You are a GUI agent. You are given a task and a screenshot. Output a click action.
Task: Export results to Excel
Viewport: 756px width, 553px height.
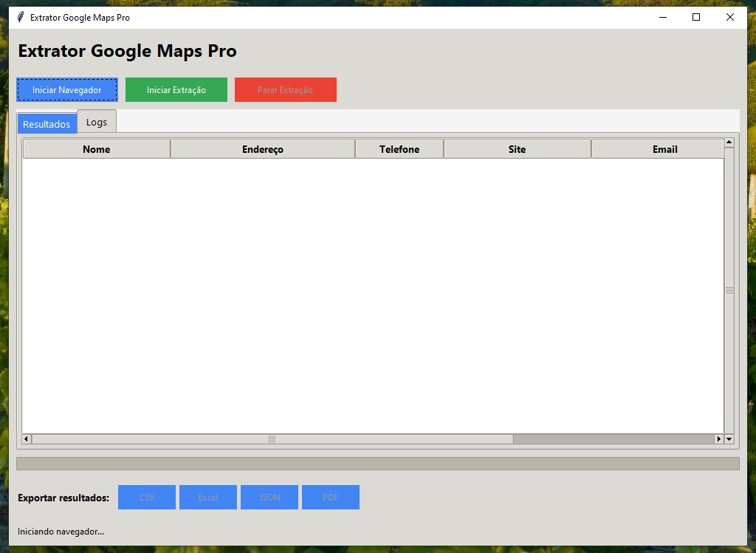pos(207,497)
